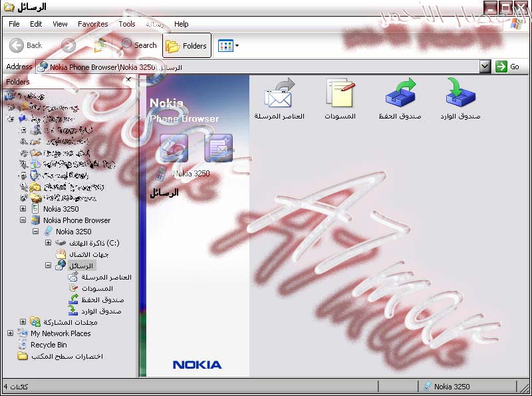Click the Nokia 3250 phone icon in the tree
The width and height of the screenshot is (532, 396).
(48, 232)
